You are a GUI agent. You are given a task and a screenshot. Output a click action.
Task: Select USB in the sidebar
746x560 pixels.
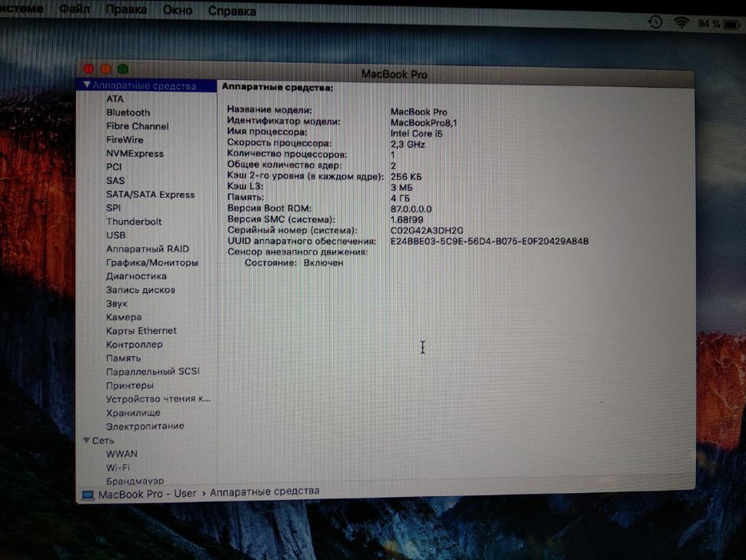115,235
